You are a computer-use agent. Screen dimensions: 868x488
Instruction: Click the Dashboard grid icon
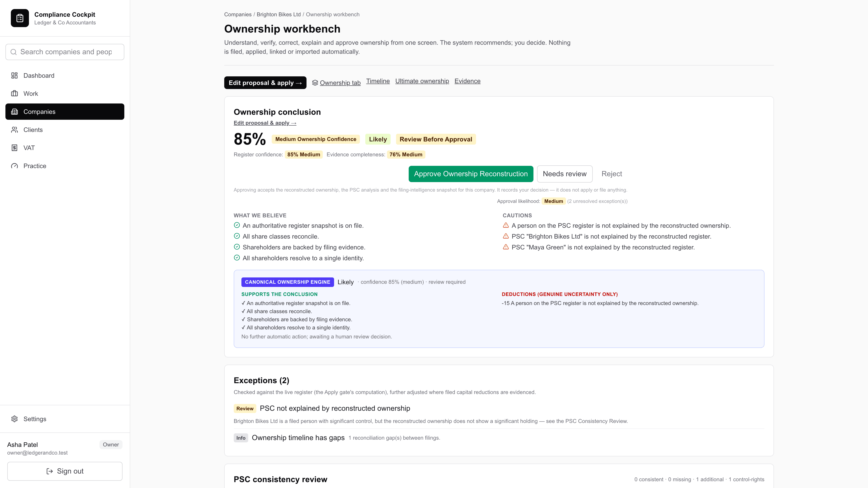click(x=14, y=75)
